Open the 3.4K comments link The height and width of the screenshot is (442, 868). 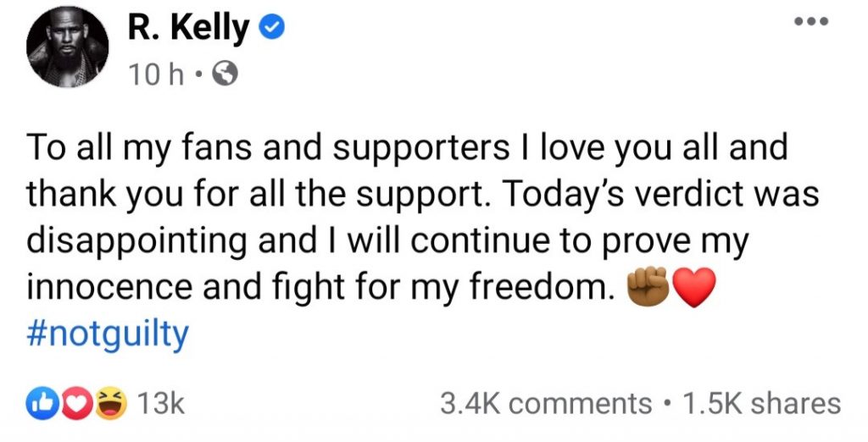(546, 403)
